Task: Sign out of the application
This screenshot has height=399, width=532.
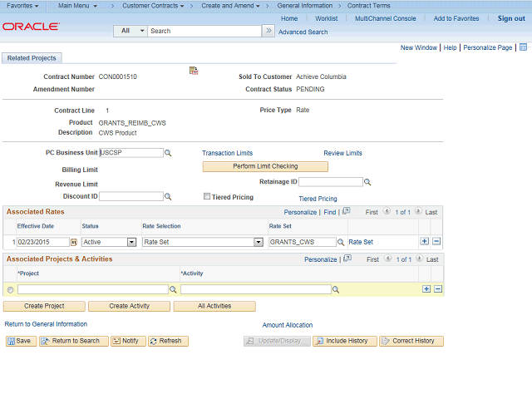Action: tap(511, 18)
